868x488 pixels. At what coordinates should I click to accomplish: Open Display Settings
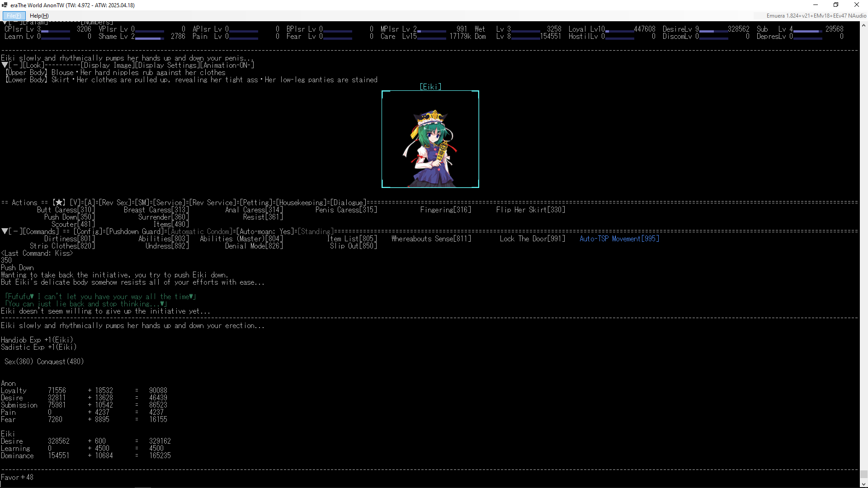pyautogui.click(x=167, y=65)
